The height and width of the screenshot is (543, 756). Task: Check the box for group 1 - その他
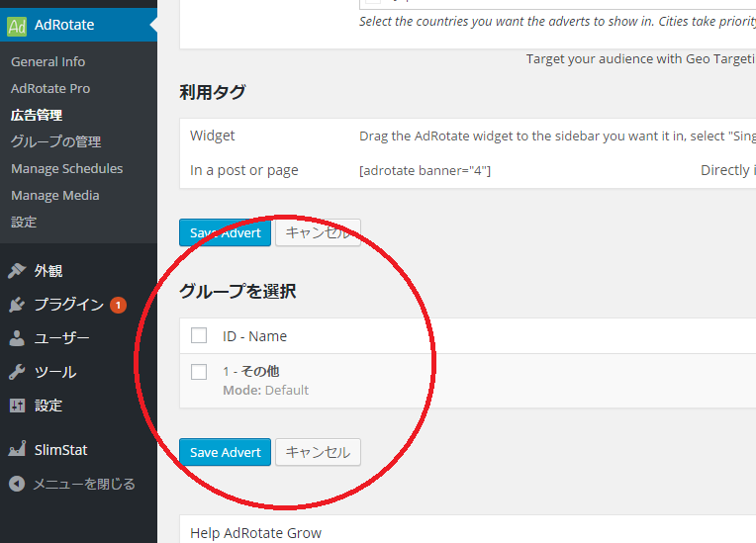pos(199,372)
